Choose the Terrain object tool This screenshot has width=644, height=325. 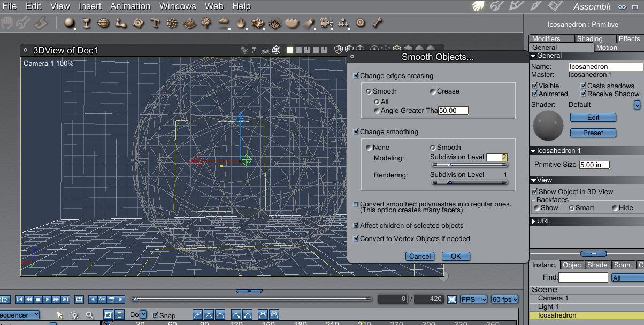pos(189,23)
